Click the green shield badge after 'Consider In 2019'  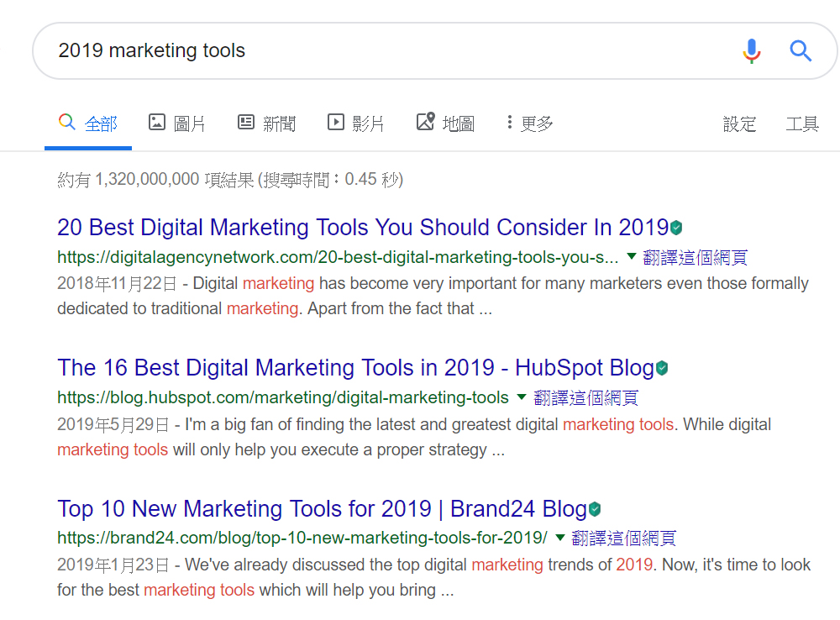click(x=676, y=228)
